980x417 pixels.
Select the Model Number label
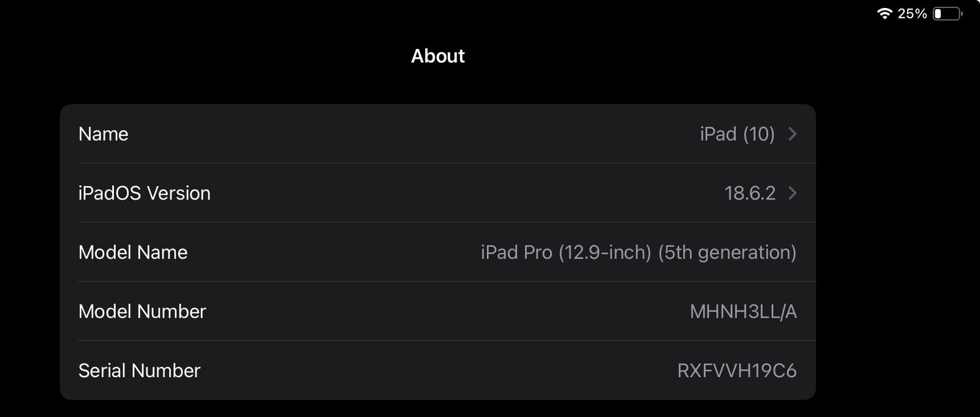click(x=142, y=311)
